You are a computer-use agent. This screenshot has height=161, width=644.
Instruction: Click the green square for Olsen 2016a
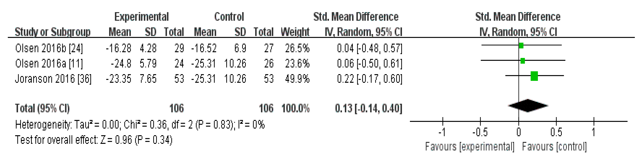pos(523,61)
